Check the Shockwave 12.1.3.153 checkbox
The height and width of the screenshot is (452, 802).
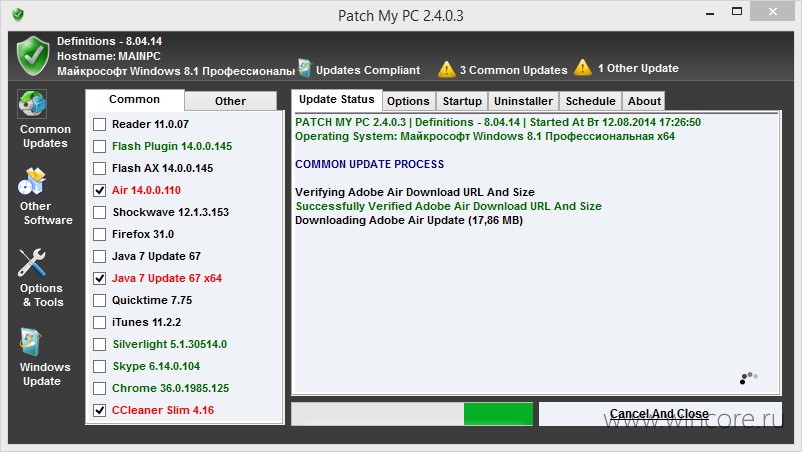[99, 212]
